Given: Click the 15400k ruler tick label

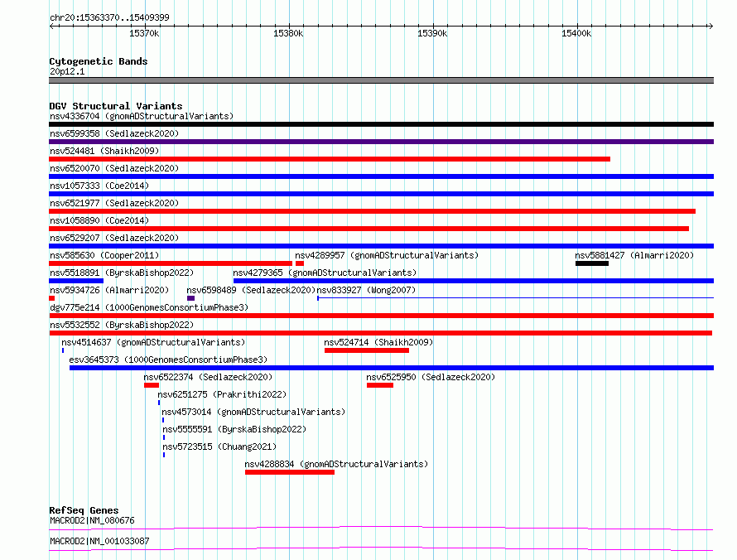Looking at the screenshot, I should [576, 33].
